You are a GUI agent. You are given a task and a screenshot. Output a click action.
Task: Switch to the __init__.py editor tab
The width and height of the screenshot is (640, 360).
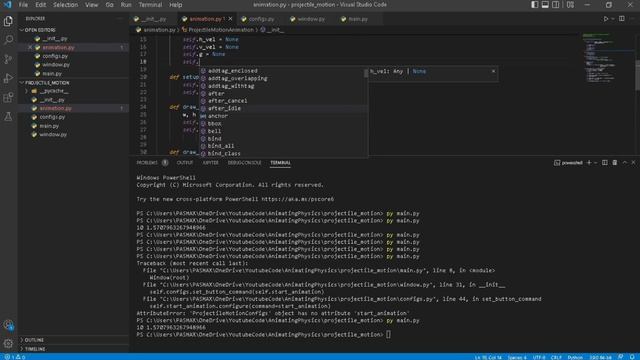coord(154,19)
